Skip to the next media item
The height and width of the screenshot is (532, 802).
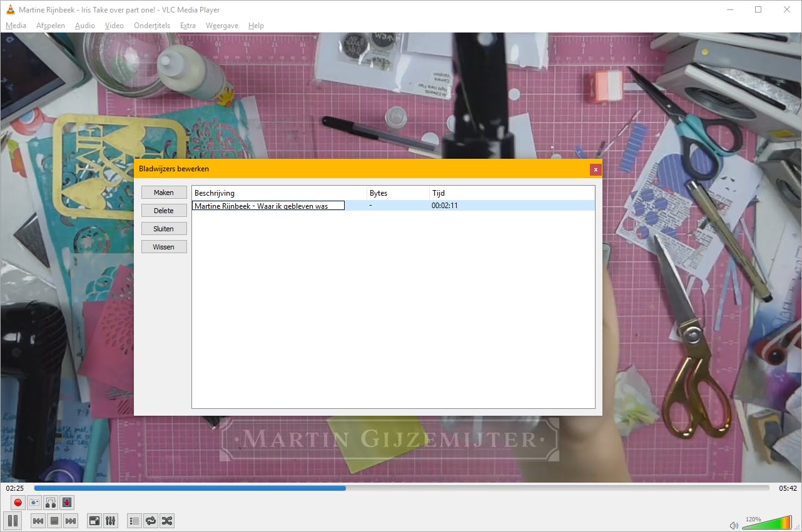tap(71, 521)
